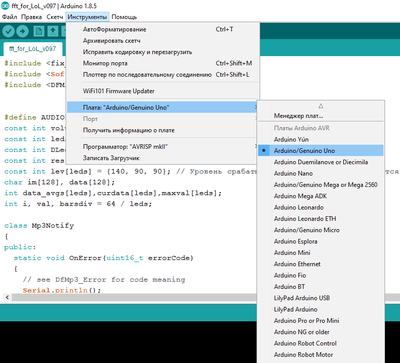
Task: Switch to the fft_for_LoL_v097 tab
Action: pos(32,49)
